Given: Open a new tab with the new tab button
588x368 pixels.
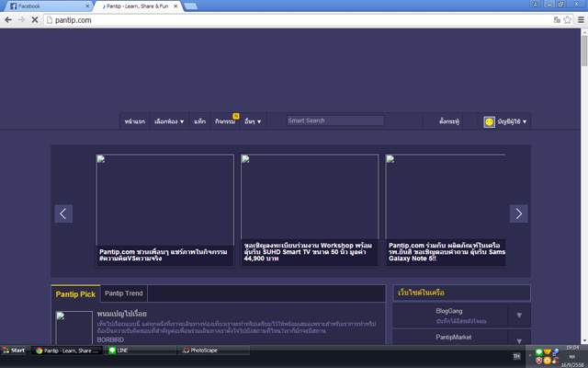Looking at the screenshot, I should click(x=191, y=6).
